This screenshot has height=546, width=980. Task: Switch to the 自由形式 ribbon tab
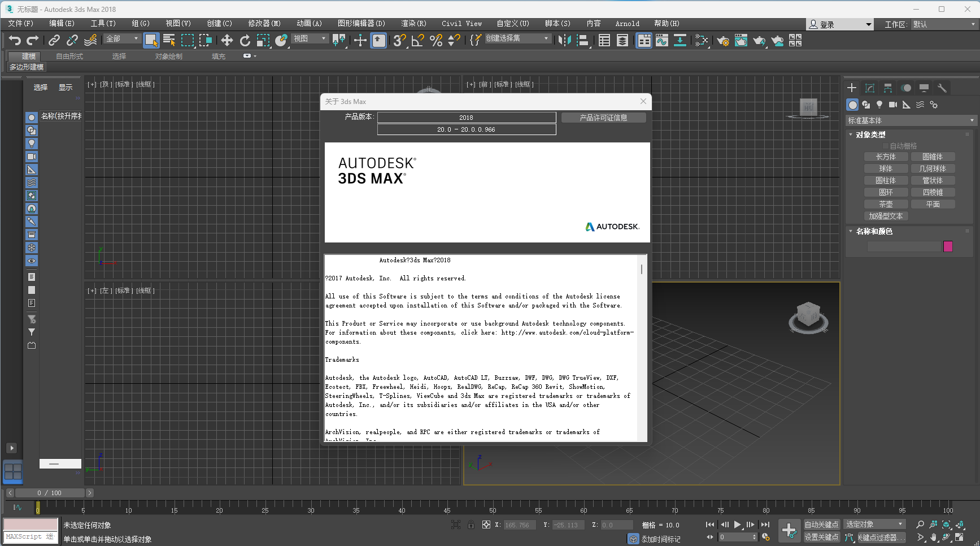[69, 57]
